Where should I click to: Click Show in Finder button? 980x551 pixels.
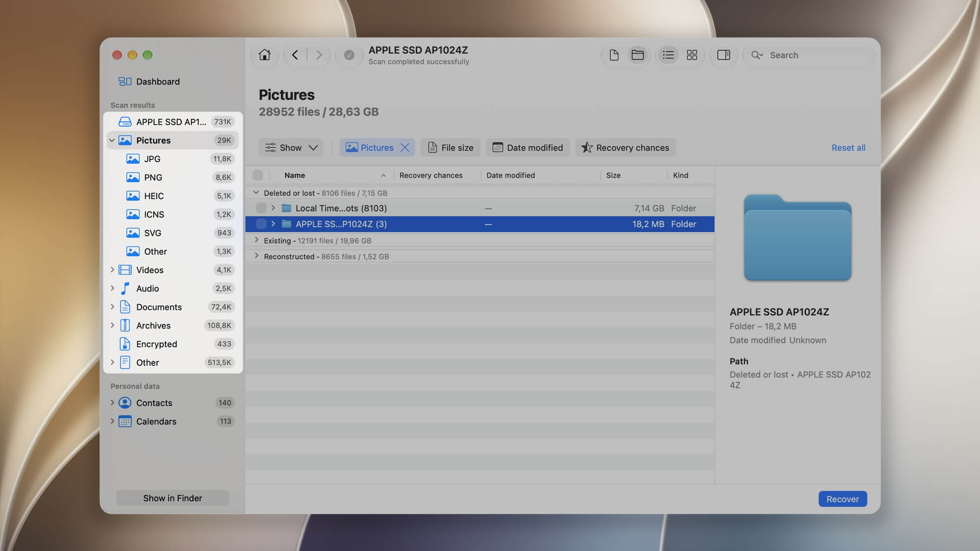pyautogui.click(x=172, y=498)
